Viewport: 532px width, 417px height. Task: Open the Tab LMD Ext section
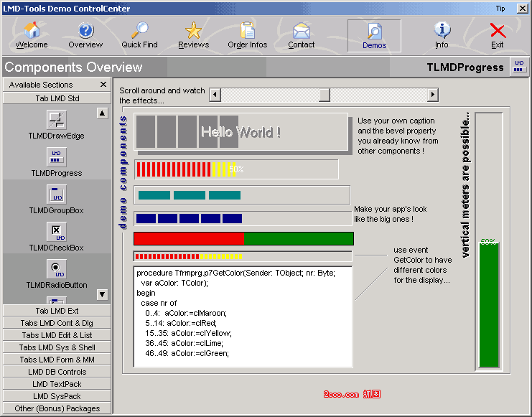57,311
